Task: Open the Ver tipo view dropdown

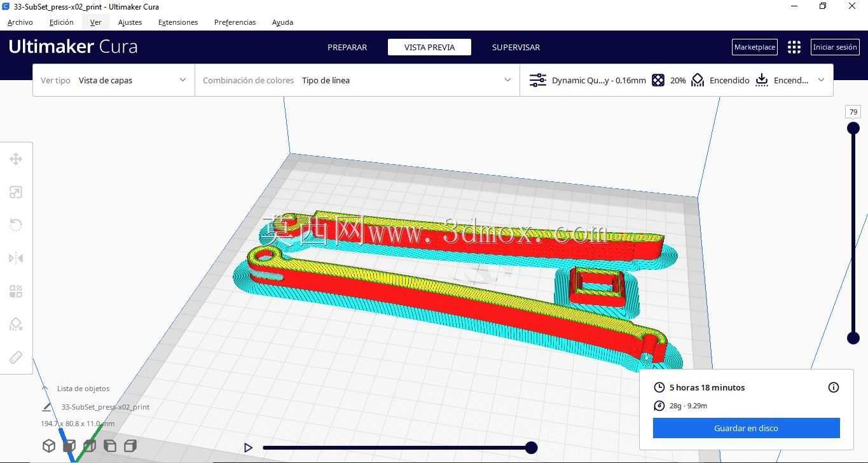Action: (114, 80)
